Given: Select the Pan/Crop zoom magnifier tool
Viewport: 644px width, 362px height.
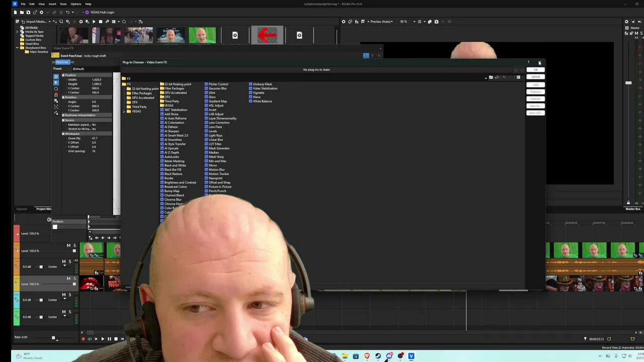Looking at the screenshot, I should pyautogui.click(x=56, y=88).
